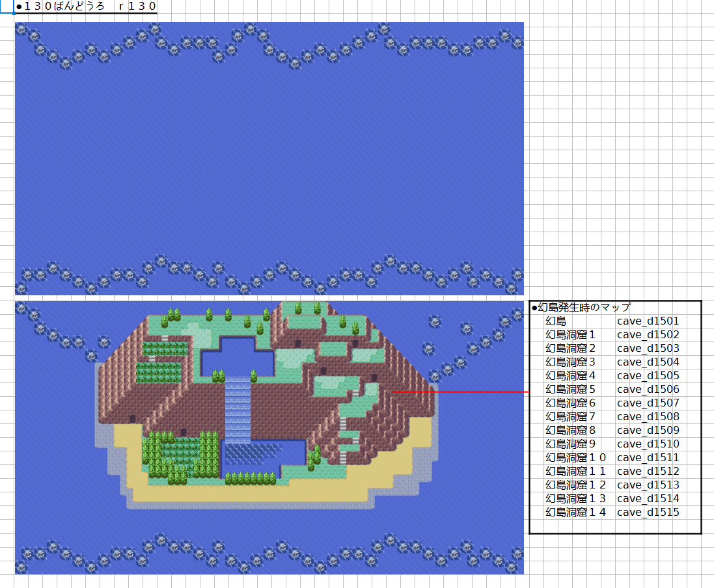Click the '幻島洞窟７' label
The width and height of the screenshot is (714, 588).
[x=571, y=416]
